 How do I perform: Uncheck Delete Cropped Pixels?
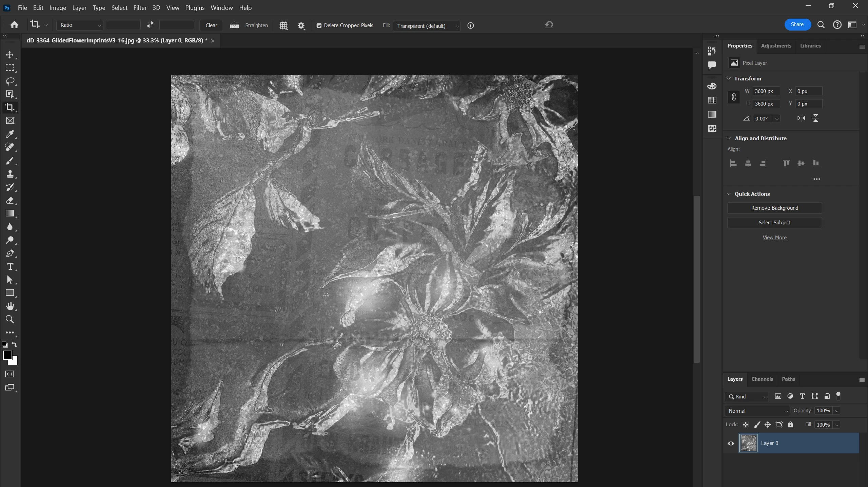pyautogui.click(x=319, y=26)
